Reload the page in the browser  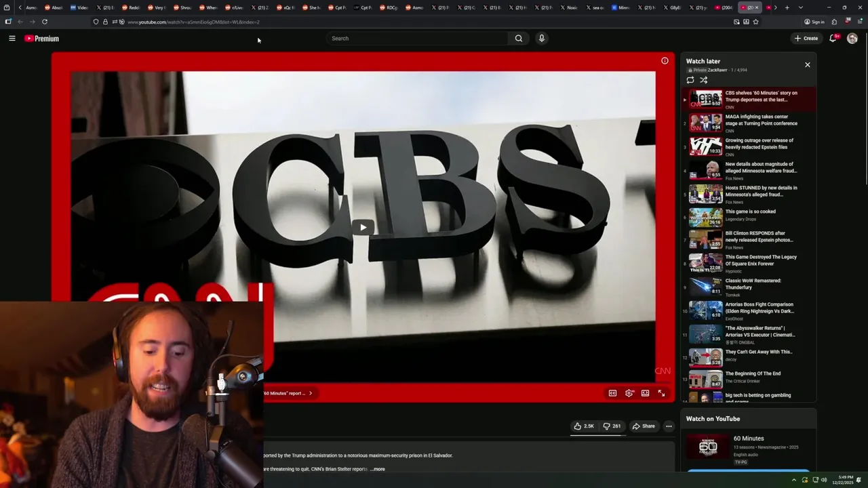[x=45, y=22]
